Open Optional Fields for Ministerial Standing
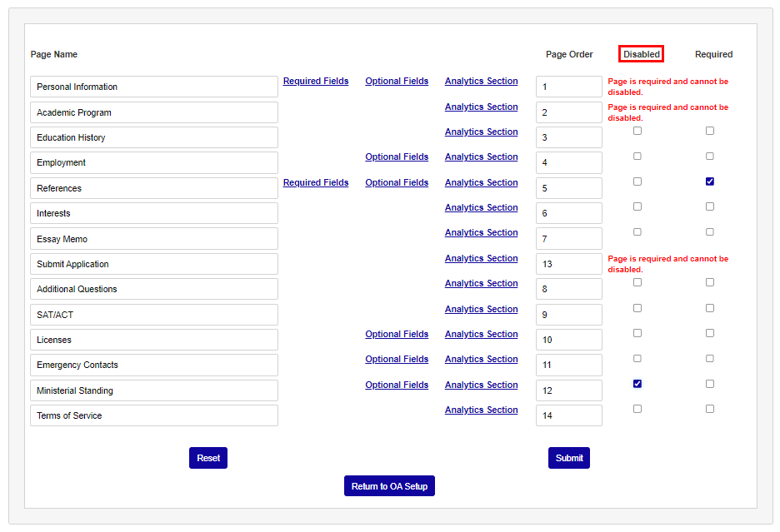Image resolution: width=780 pixels, height=532 pixels. tap(397, 385)
